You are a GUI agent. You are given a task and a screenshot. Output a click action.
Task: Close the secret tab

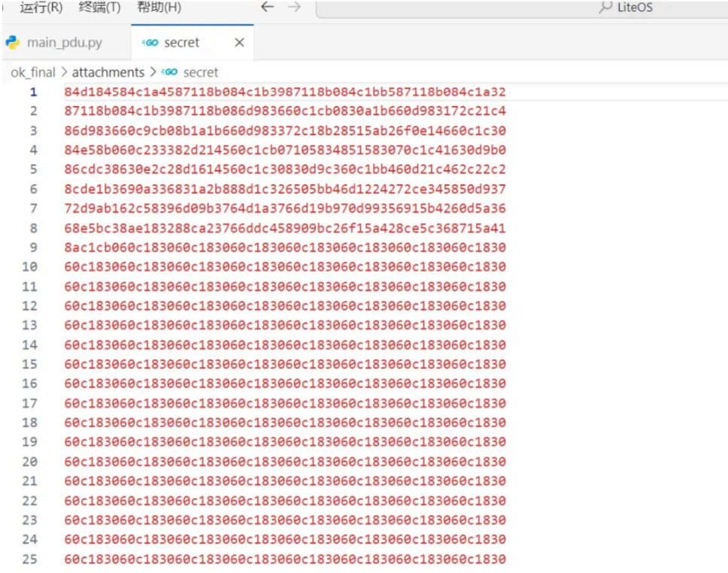click(239, 43)
